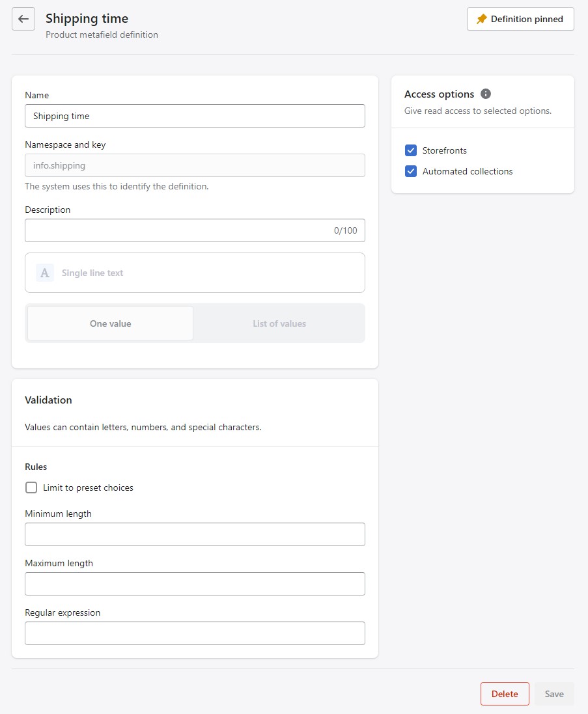Uncheck the Storefronts checkbox
Image resolution: width=588 pixels, height=714 pixels.
(411, 150)
